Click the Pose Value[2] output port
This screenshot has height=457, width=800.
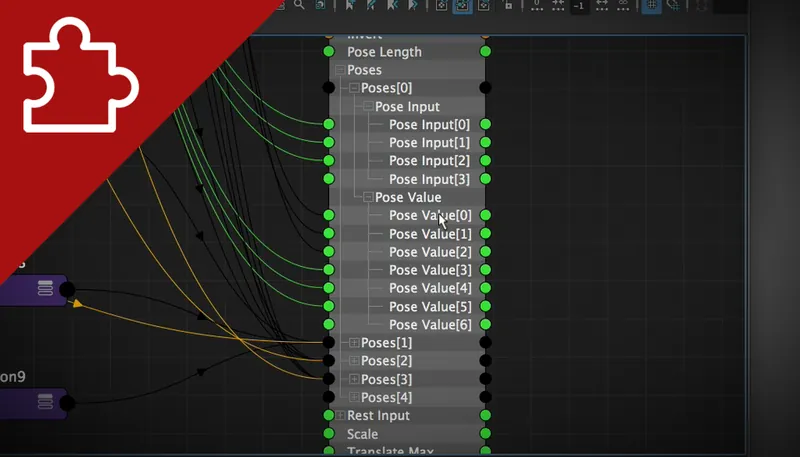coord(486,252)
